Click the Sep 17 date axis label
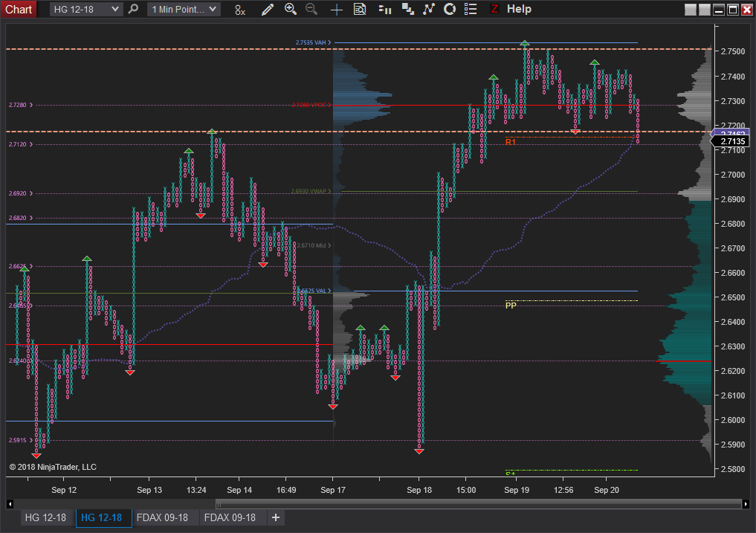 [x=333, y=490]
